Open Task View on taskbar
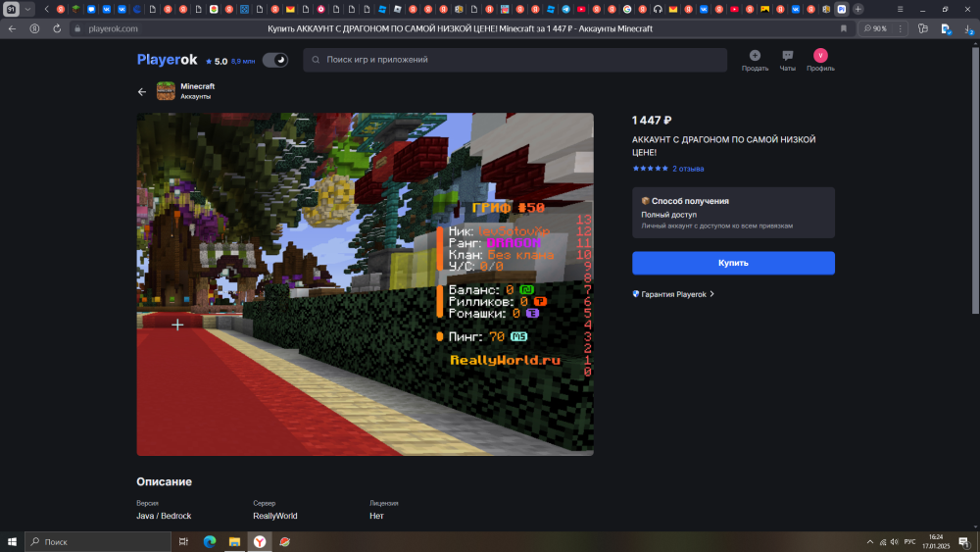Screen dimensions: 980x552 [183, 542]
